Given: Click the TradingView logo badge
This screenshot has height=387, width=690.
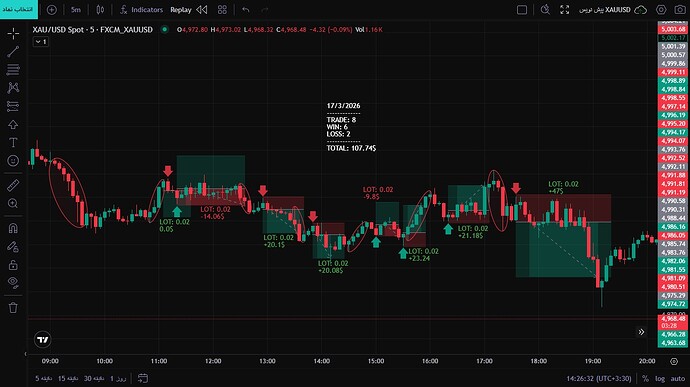Looking at the screenshot, I should (43, 339).
